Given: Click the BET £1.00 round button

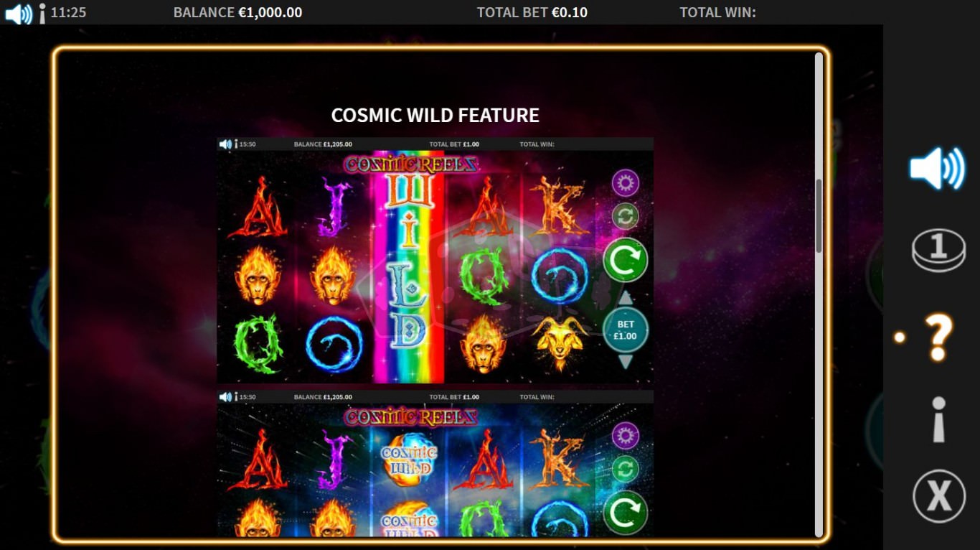Looking at the screenshot, I should click(x=626, y=330).
